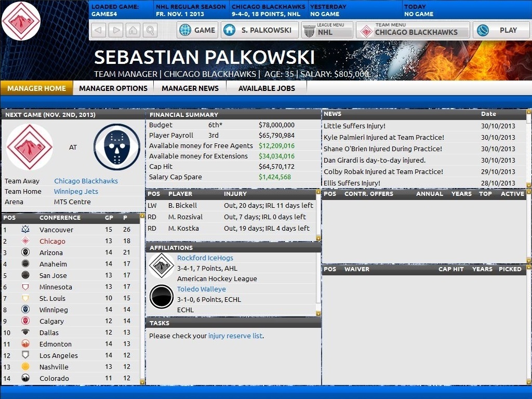Go forward with the right arrow navigation button
Viewport: 532px width, 399px height.
(116, 30)
